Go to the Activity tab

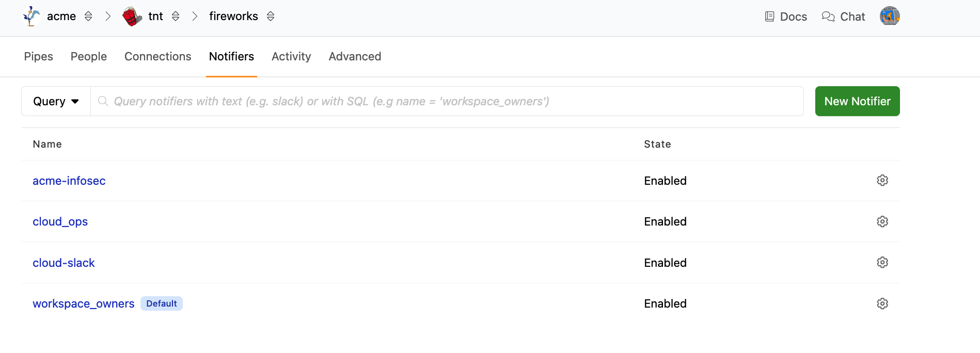click(291, 57)
